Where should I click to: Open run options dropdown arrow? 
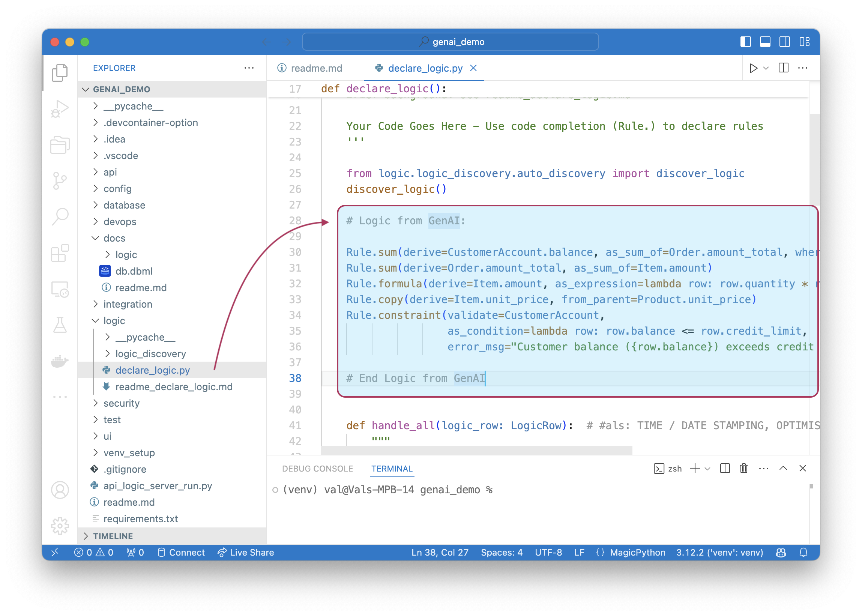coord(766,68)
